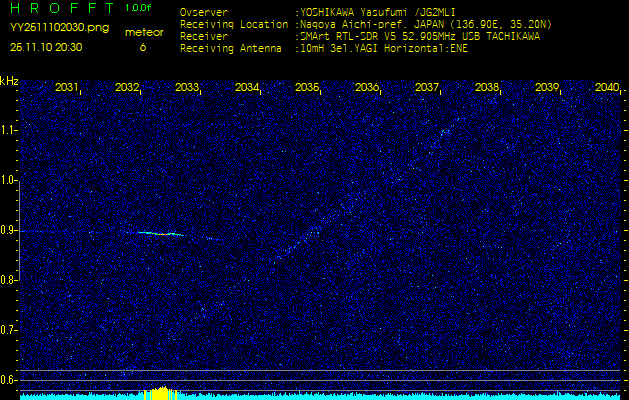
Task: Click the 'Receiving Location' label
Action: pyautogui.click(x=234, y=24)
